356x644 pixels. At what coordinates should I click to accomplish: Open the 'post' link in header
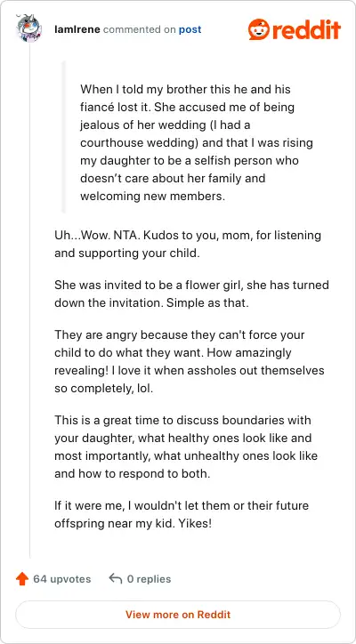(x=190, y=29)
